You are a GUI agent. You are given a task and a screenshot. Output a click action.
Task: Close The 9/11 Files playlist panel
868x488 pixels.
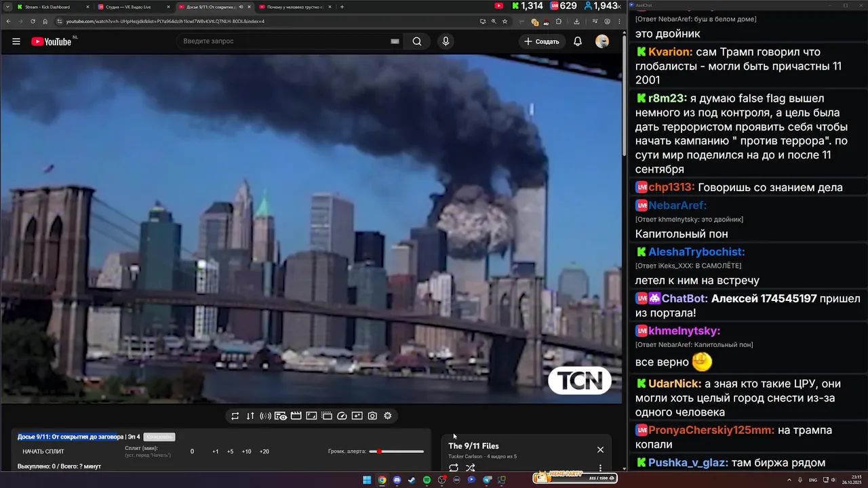tap(600, 450)
